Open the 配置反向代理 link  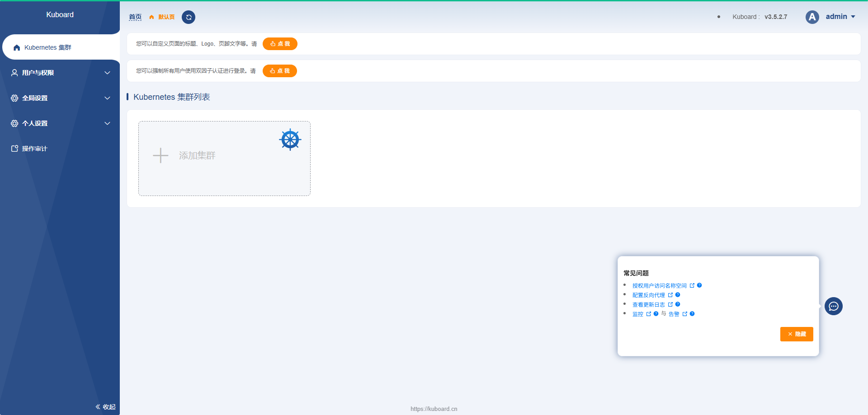tap(648, 295)
